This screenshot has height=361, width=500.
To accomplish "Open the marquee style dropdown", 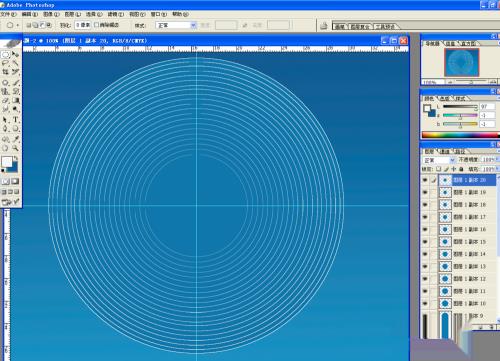I will (x=193, y=25).
